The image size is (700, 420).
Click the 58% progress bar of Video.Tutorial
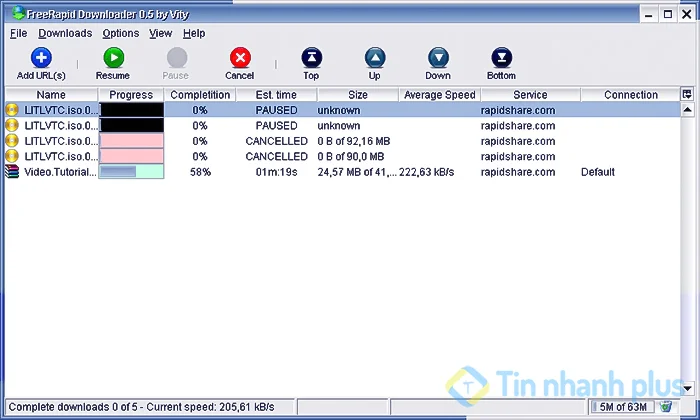[131, 172]
